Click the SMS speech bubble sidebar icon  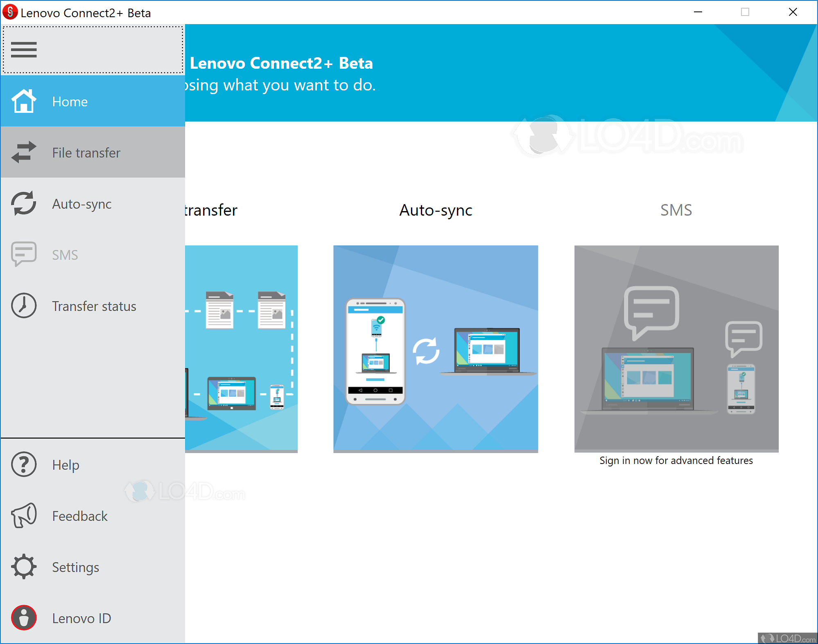(x=24, y=254)
